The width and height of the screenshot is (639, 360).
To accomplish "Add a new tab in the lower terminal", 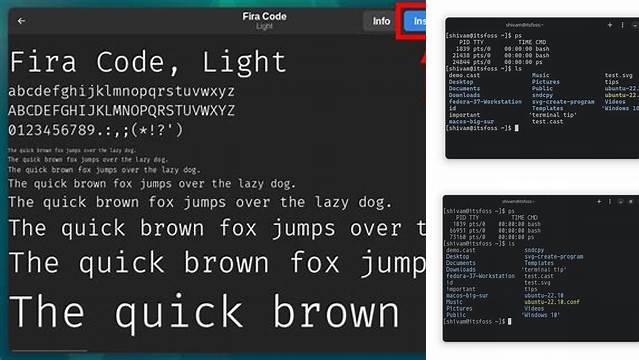I will click(599, 201).
